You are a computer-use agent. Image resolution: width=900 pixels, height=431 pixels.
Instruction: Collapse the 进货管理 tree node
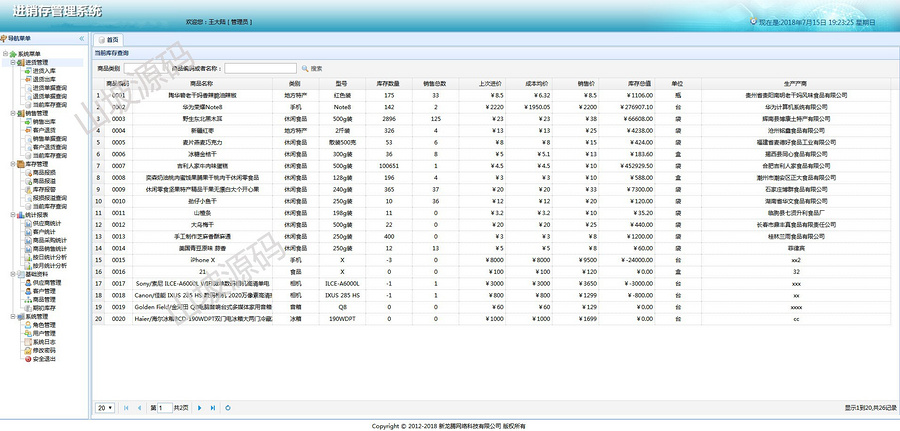[13, 62]
